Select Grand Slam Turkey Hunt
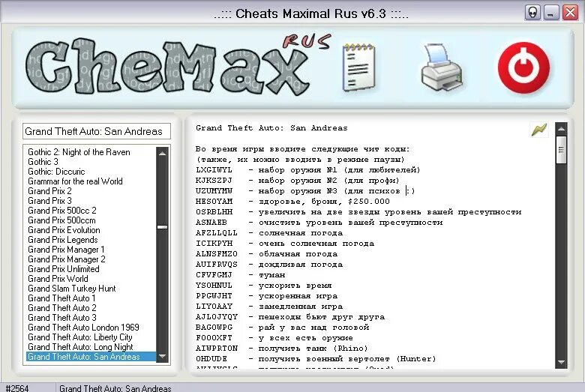Viewport: 585px width, 392px height. pyautogui.click(x=72, y=289)
